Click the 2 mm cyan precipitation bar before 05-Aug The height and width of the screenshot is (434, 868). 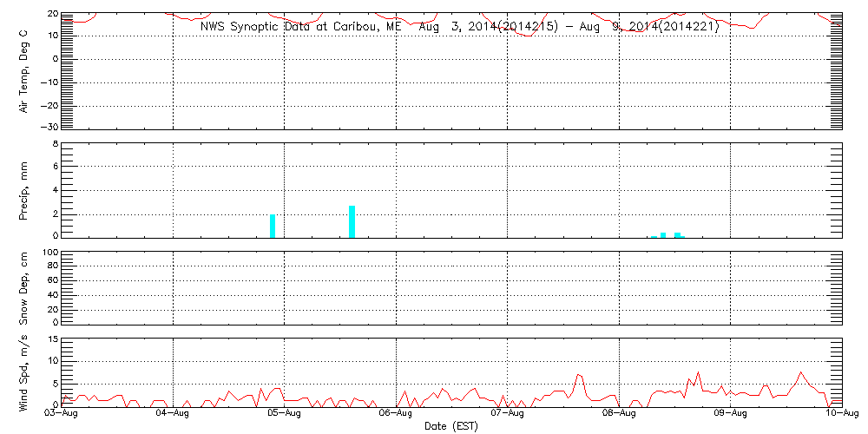click(273, 226)
